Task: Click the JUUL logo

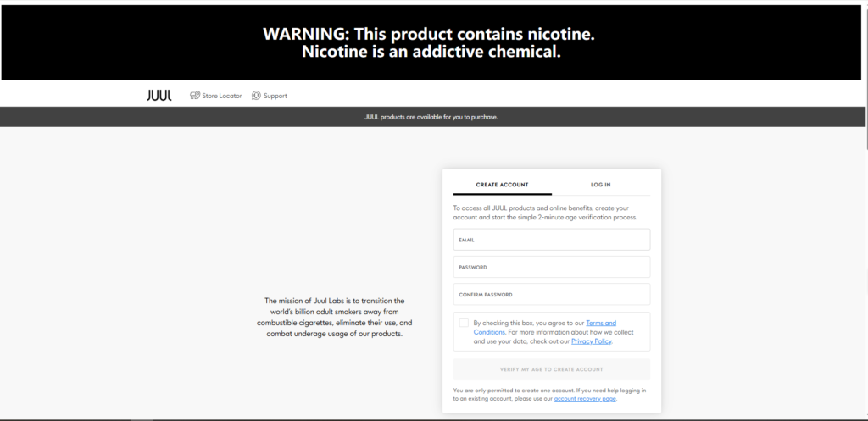Action: pyautogui.click(x=159, y=96)
